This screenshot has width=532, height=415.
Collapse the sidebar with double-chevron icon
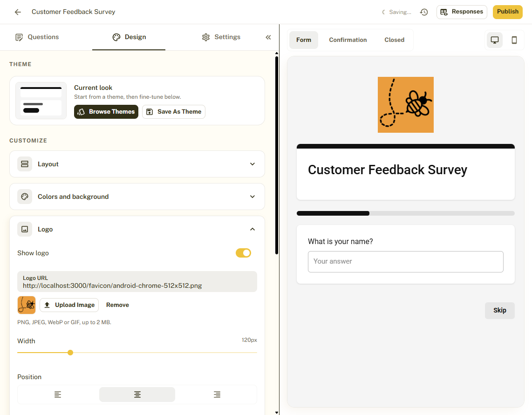point(268,37)
